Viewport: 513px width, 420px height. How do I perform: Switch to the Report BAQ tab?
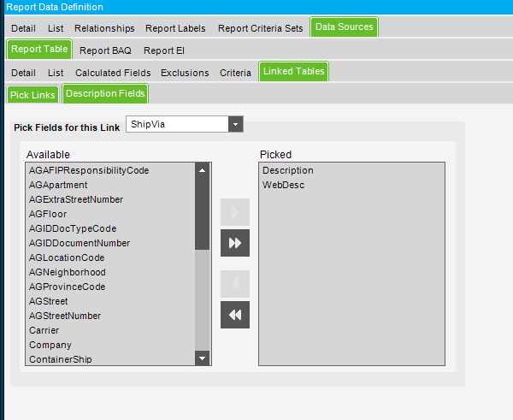(x=105, y=50)
